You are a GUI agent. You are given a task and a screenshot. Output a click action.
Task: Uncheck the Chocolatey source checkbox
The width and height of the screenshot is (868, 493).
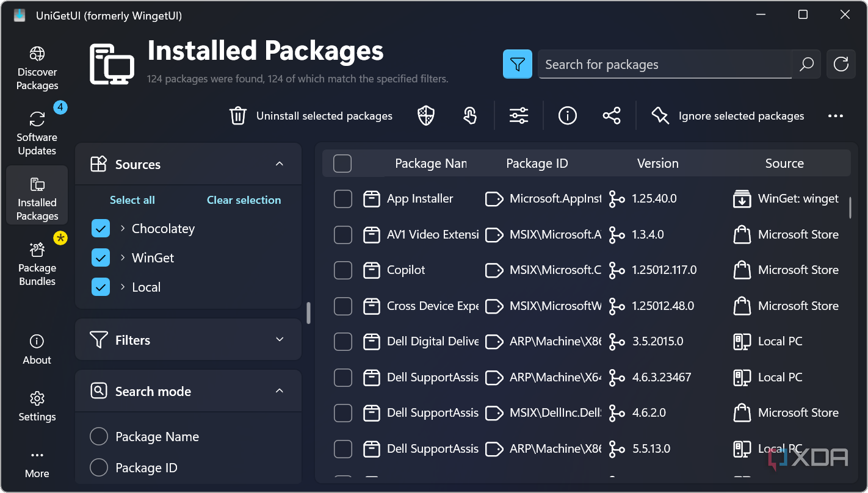[101, 229]
